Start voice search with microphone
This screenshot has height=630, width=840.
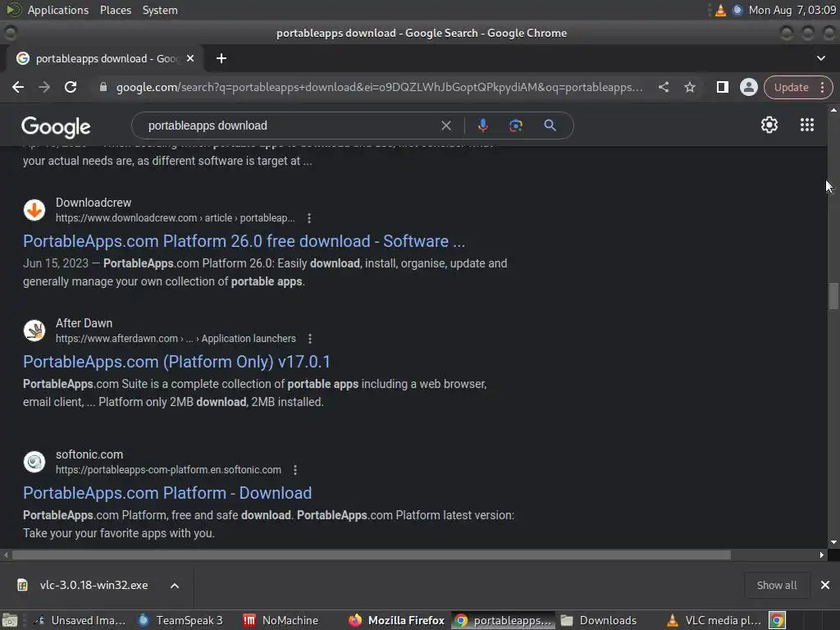tap(482, 126)
